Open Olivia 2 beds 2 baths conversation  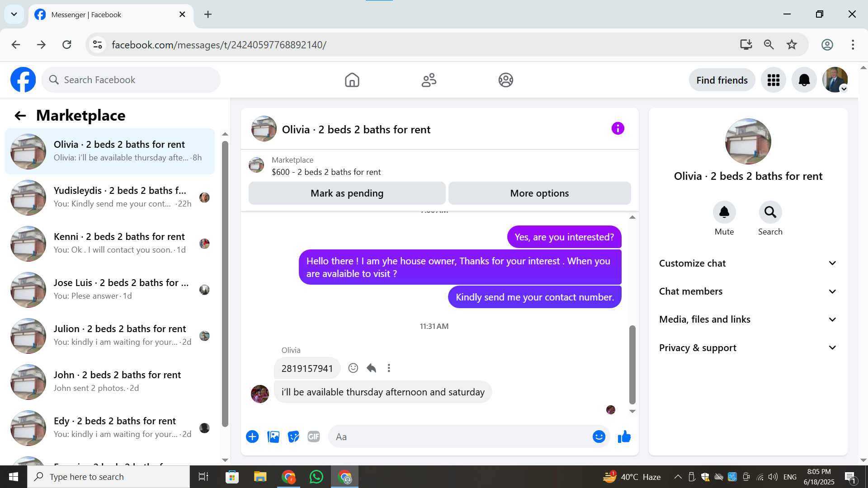click(110, 151)
